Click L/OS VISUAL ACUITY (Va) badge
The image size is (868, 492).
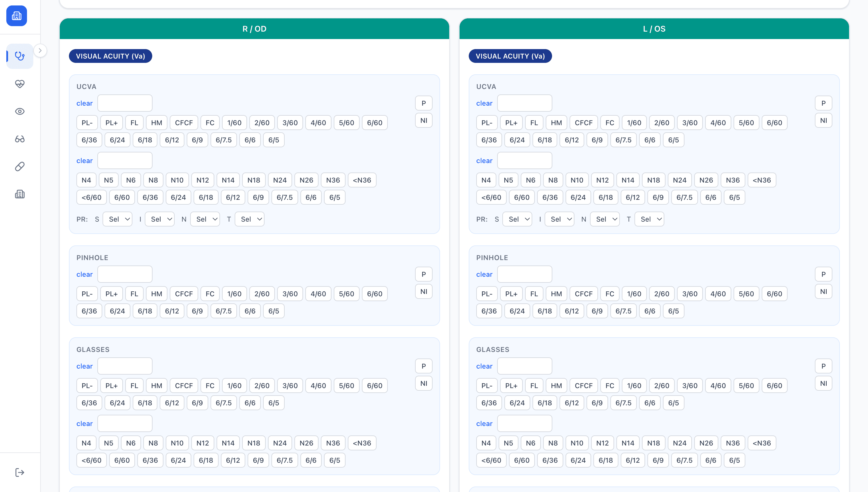pyautogui.click(x=510, y=57)
